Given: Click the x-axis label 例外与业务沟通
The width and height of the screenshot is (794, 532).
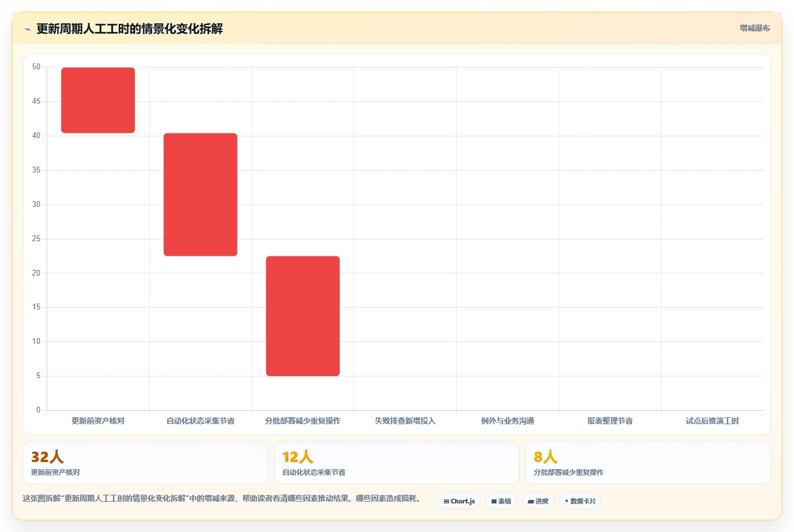Looking at the screenshot, I should click(x=507, y=421).
